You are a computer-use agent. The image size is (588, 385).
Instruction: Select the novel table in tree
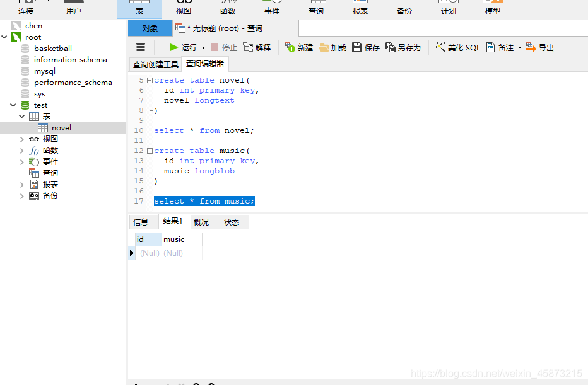click(x=61, y=128)
